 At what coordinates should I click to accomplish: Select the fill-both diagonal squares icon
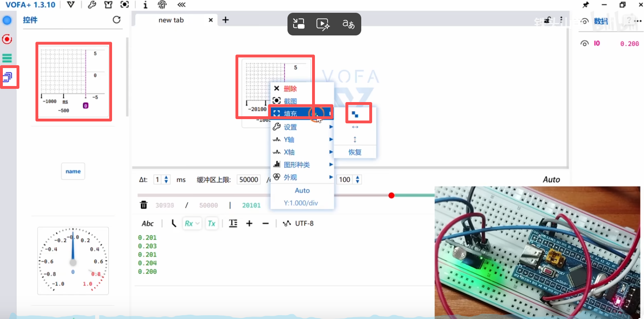pyautogui.click(x=355, y=114)
